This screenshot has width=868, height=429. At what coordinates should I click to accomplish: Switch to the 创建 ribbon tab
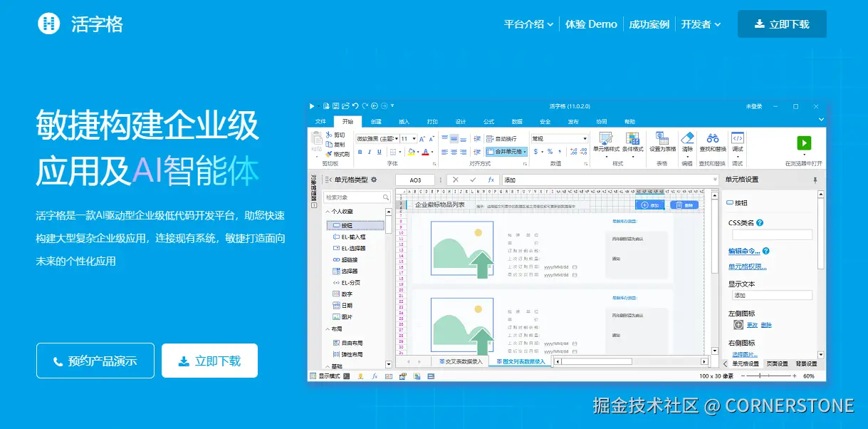tap(376, 122)
